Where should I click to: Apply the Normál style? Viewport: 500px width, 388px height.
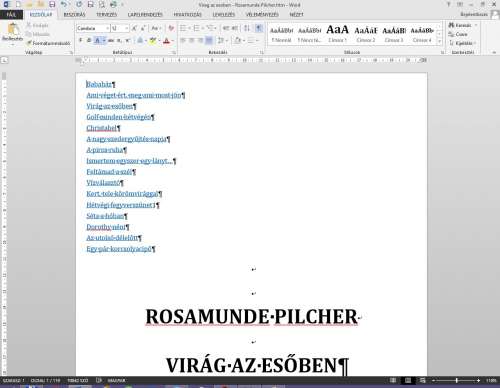(281, 33)
